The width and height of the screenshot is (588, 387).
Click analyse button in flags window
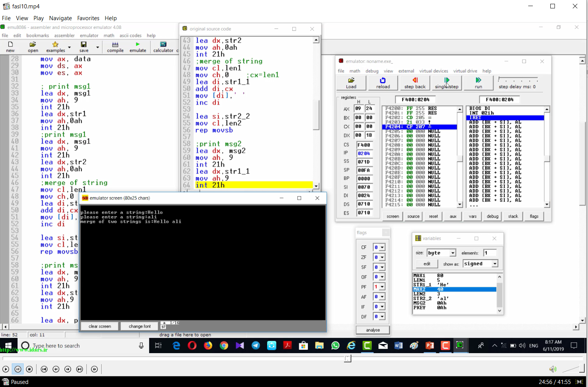[373, 330]
